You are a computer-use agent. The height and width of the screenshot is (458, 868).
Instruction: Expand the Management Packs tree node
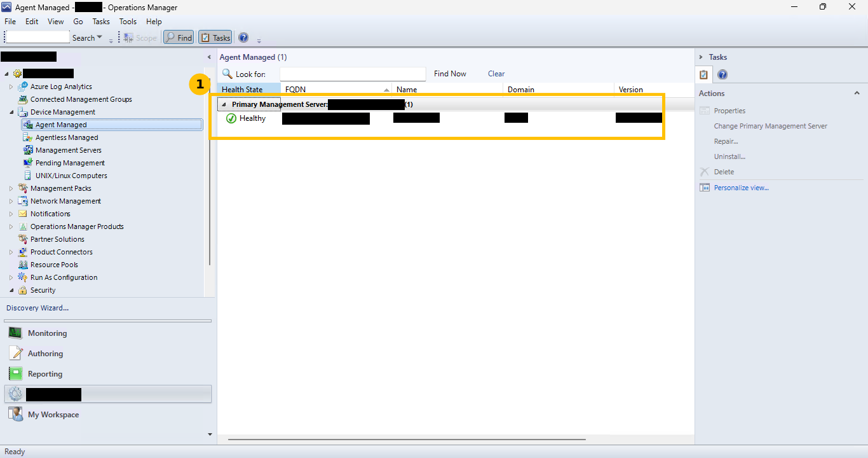[11, 188]
